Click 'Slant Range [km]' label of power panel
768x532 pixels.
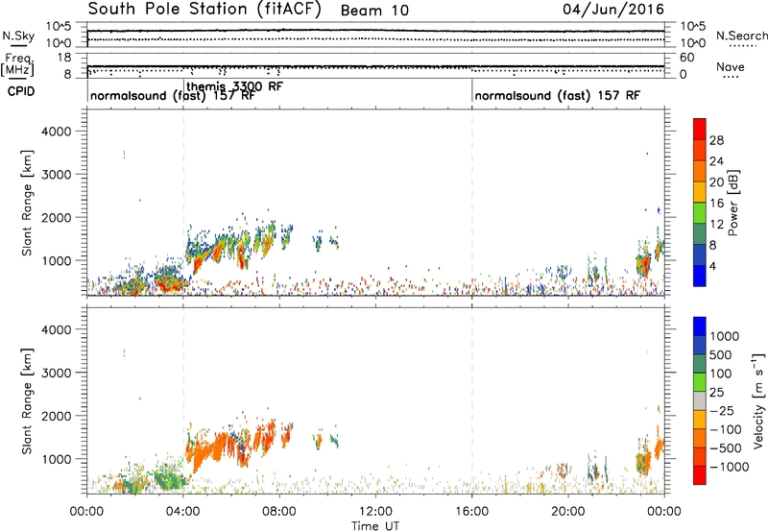pyautogui.click(x=27, y=203)
